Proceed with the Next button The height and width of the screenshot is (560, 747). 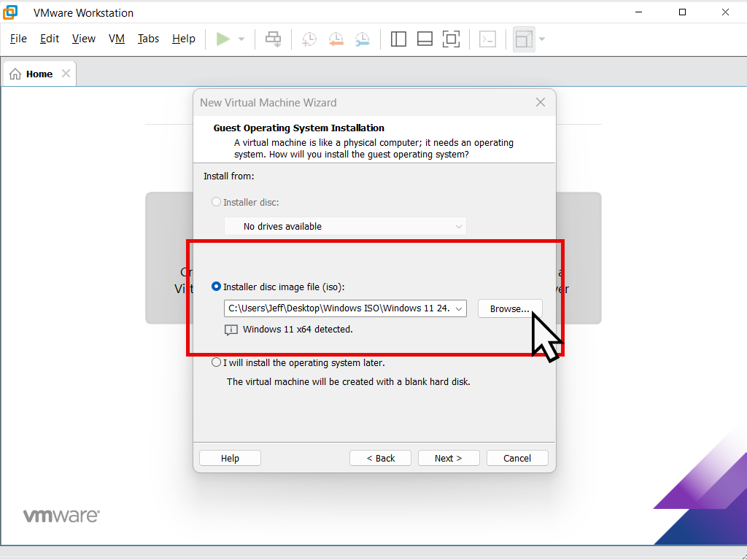tap(449, 457)
